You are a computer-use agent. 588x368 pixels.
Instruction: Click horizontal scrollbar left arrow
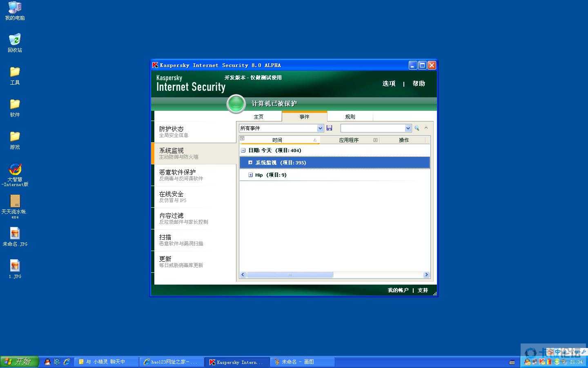(x=243, y=275)
